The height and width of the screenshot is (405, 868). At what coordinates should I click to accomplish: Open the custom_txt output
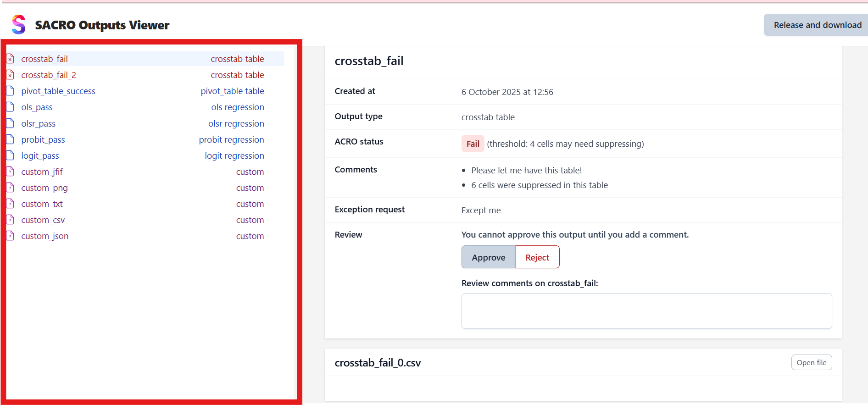(x=42, y=204)
